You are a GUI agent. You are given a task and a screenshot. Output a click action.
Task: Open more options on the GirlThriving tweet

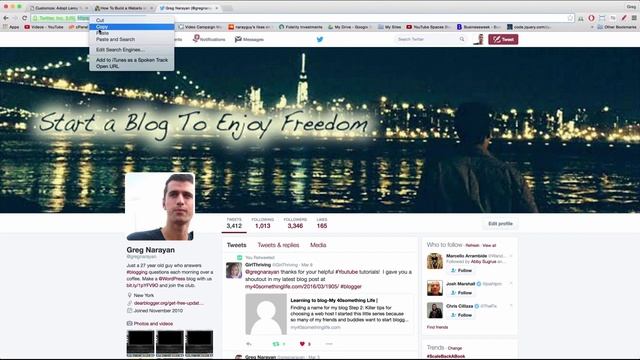329,344
